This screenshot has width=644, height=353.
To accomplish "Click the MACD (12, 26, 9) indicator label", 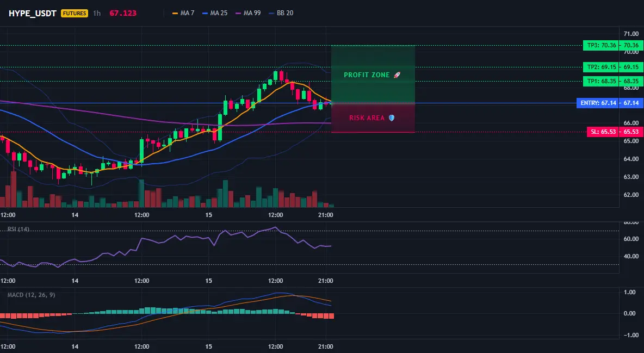I will coord(31,295).
